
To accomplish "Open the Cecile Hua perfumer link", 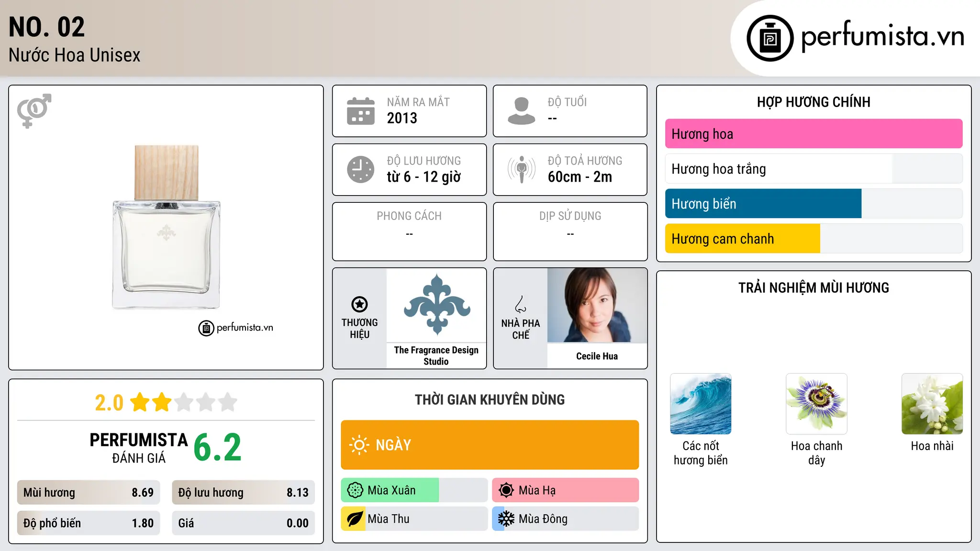I will [x=597, y=356].
